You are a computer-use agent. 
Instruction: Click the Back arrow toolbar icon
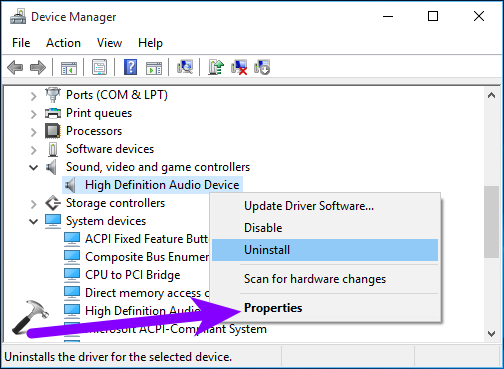15,68
